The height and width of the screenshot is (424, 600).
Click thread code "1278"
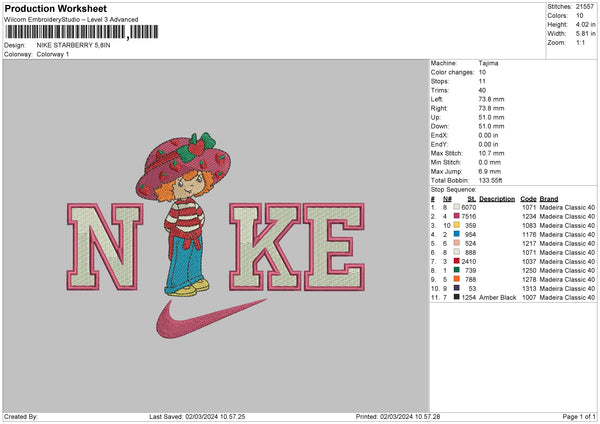[529, 279]
